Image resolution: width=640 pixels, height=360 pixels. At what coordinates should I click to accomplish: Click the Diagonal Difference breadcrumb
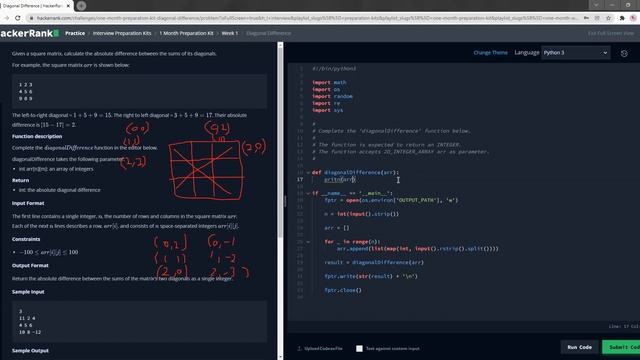click(269, 33)
